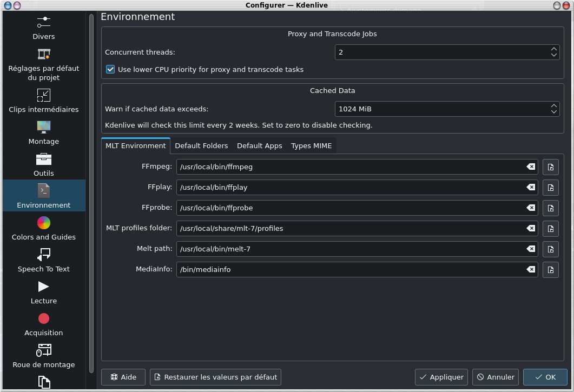Switch to Types MIME tab
Viewport: 574px width, 392px height.
[x=312, y=145]
